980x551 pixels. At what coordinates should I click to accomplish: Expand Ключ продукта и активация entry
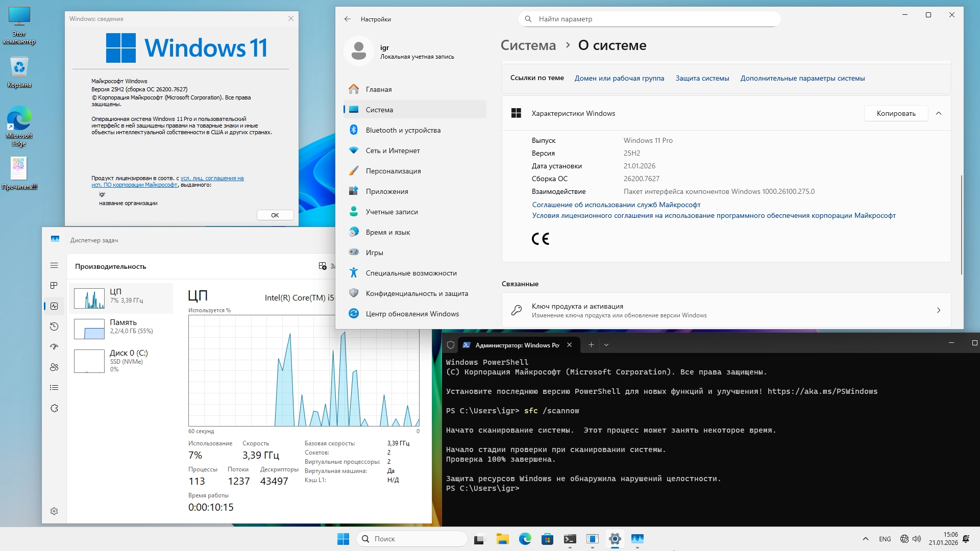(x=938, y=310)
